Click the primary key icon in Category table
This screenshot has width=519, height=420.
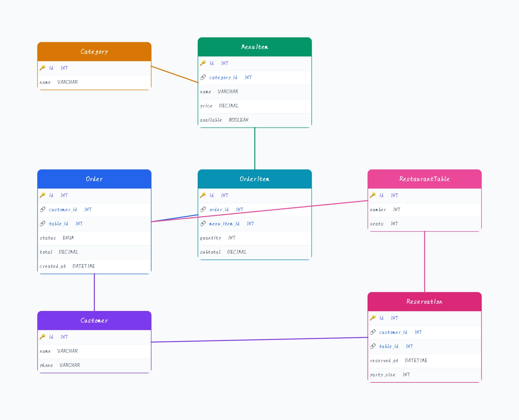point(42,68)
